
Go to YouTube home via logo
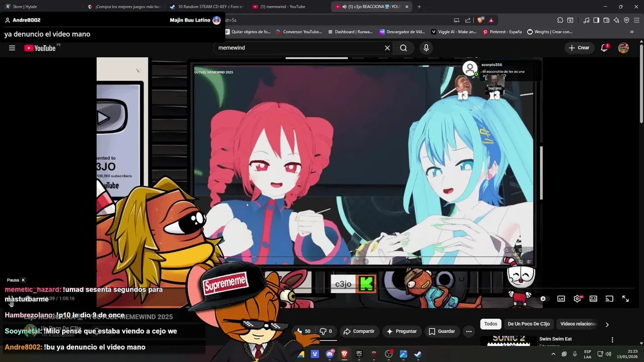pyautogui.click(x=40, y=48)
